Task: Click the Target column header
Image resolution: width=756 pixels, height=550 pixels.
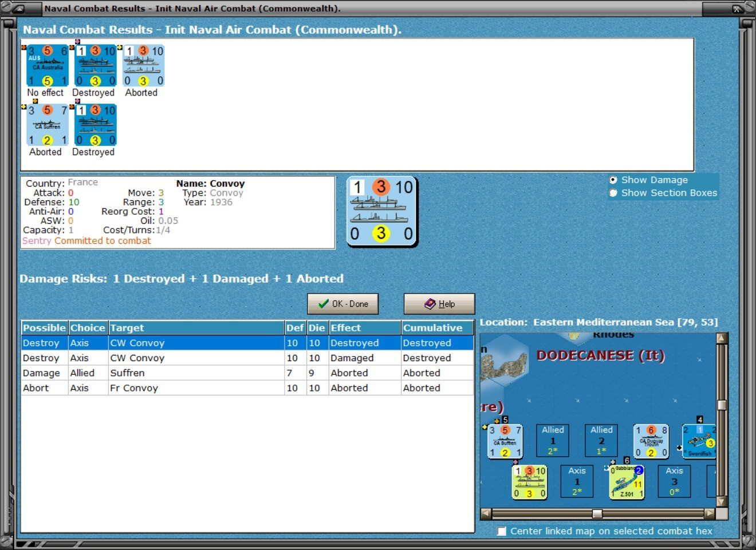Action: pyautogui.click(x=196, y=328)
